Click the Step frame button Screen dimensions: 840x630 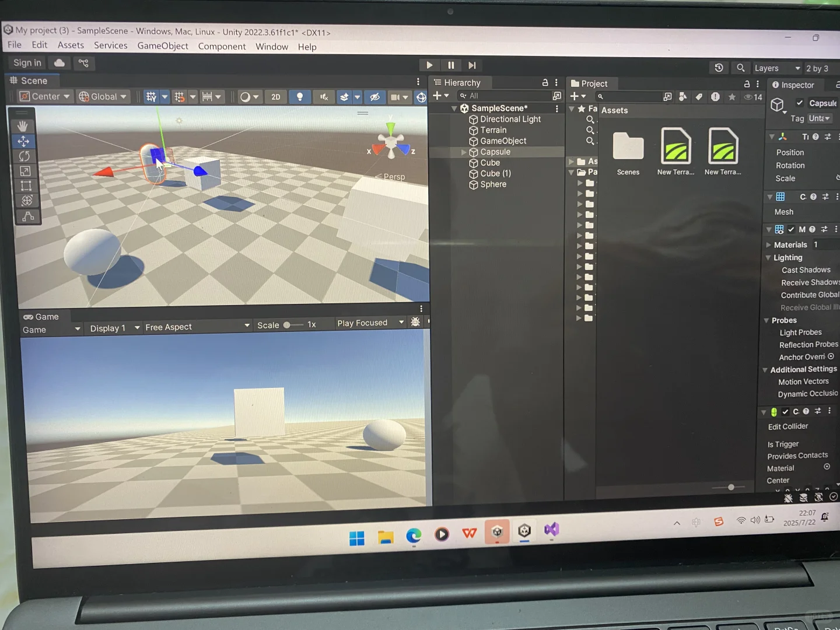tap(472, 65)
